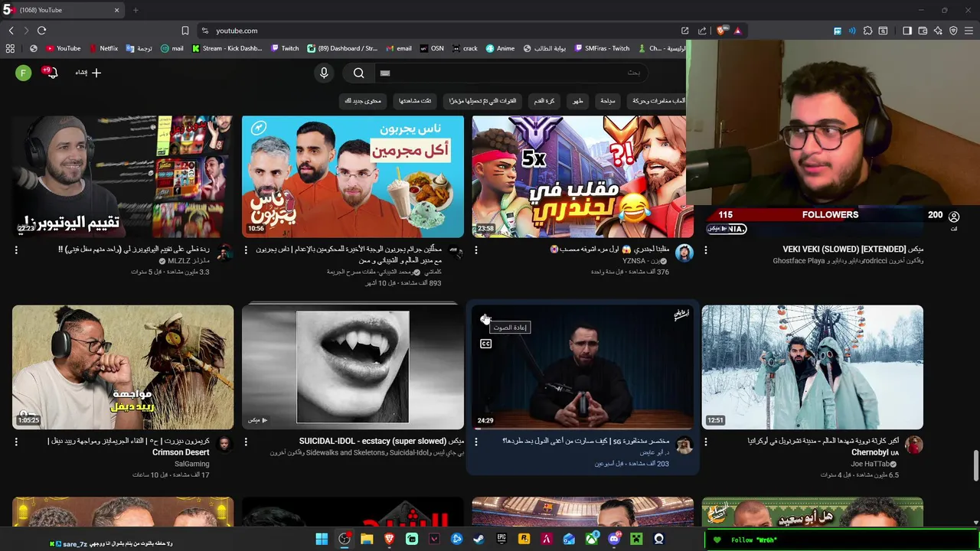Click the tab audio indicator icon in toolbar
This screenshot has height=551, width=980.
tap(852, 31)
